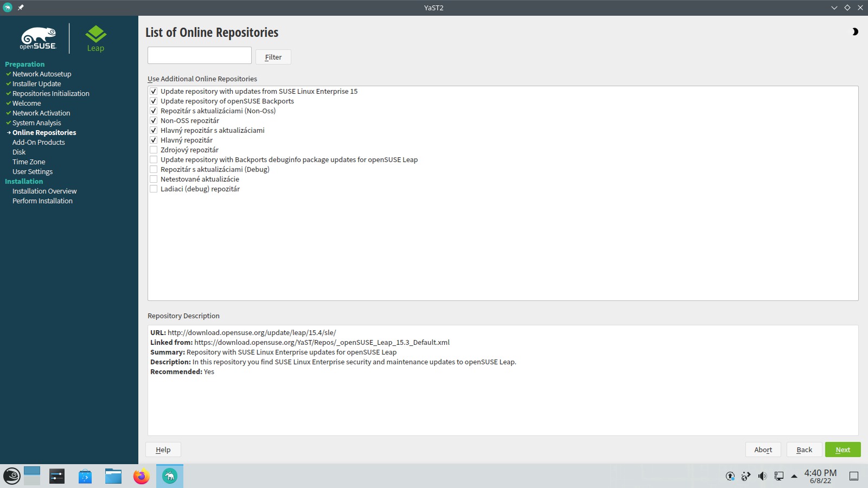Click the green Next button
This screenshot has height=488, width=868.
pos(843,450)
